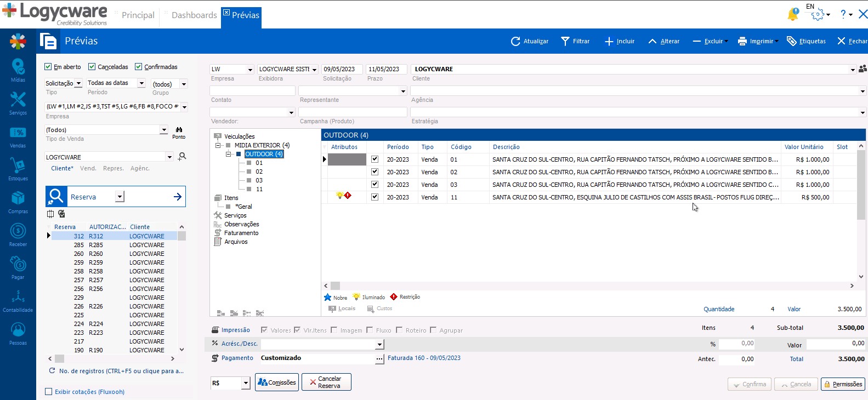868x400 pixels.
Task: Select the Repres. client filter tab
Action: point(113,168)
